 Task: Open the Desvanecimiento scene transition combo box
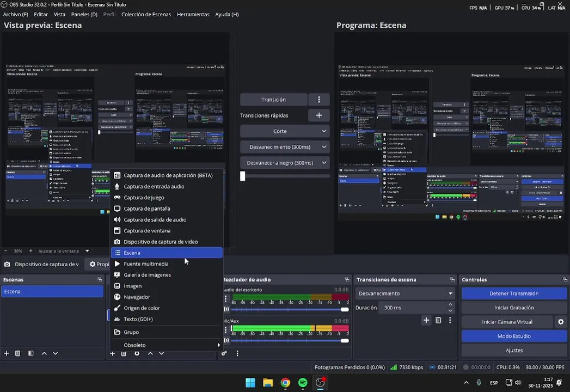tap(406, 293)
